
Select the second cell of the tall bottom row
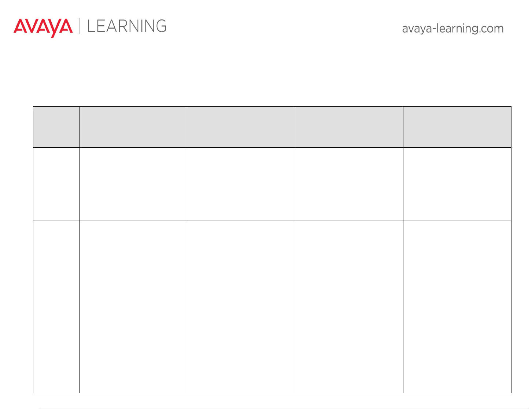pos(133,307)
